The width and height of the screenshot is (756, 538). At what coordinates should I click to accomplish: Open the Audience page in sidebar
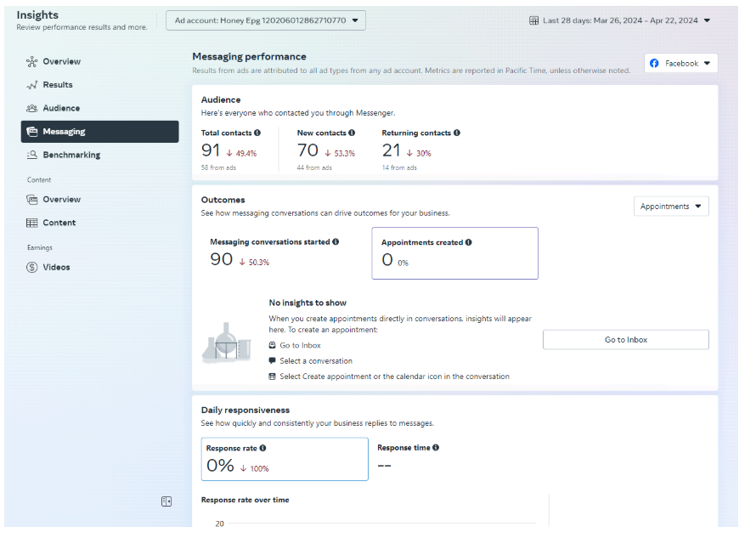[x=60, y=109]
